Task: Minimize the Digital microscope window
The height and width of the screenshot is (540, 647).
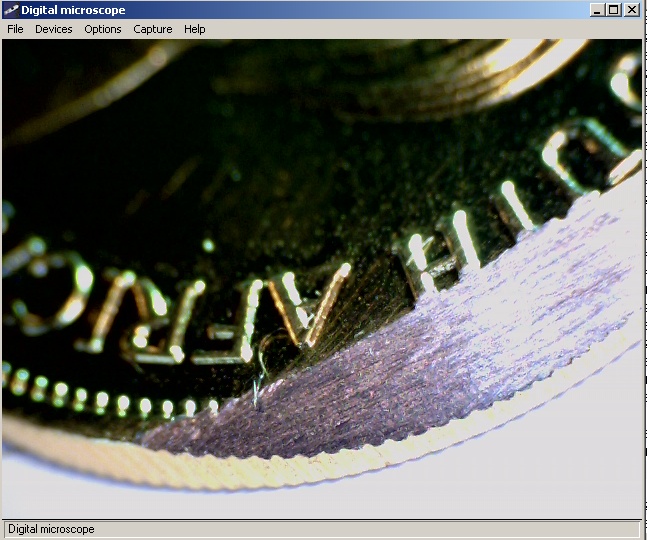Action: coord(597,10)
